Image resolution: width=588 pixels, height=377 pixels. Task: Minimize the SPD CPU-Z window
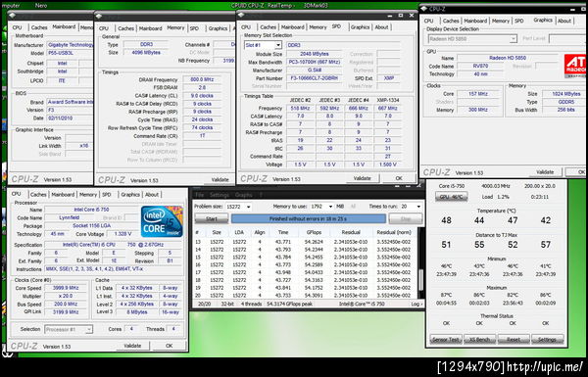pyautogui.click(x=390, y=16)
